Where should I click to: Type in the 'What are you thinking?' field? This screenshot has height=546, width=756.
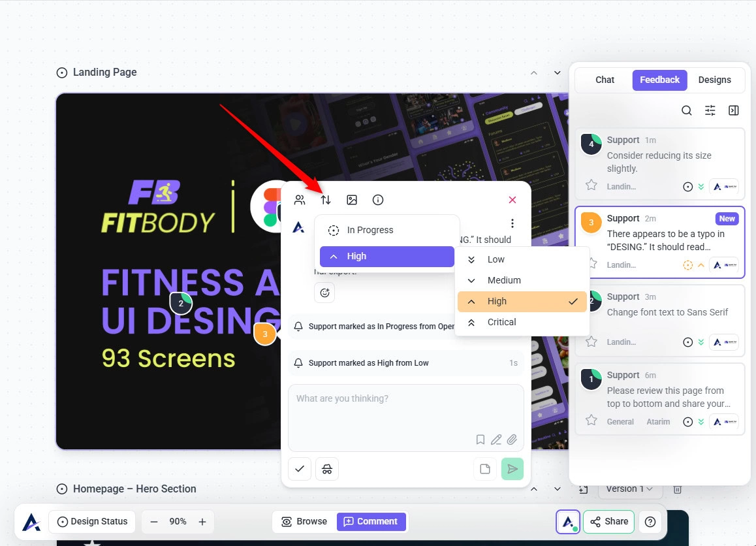coord(405,408)
